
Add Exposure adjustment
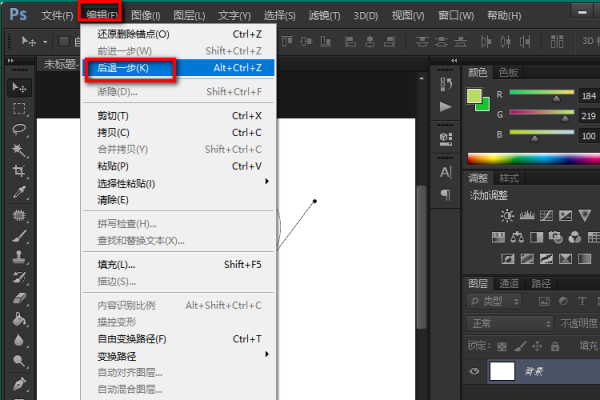[565, 216]
